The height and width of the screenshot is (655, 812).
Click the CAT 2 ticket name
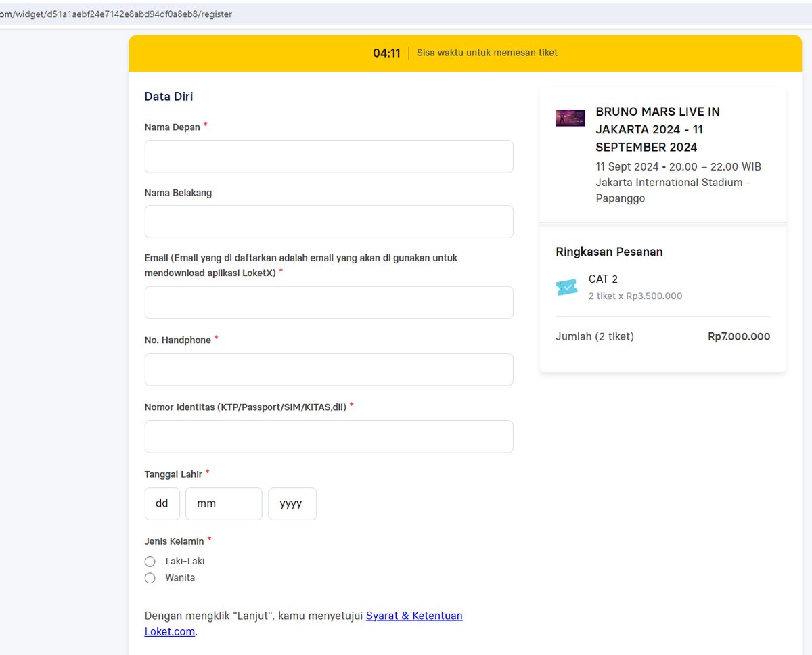(603, 279)
